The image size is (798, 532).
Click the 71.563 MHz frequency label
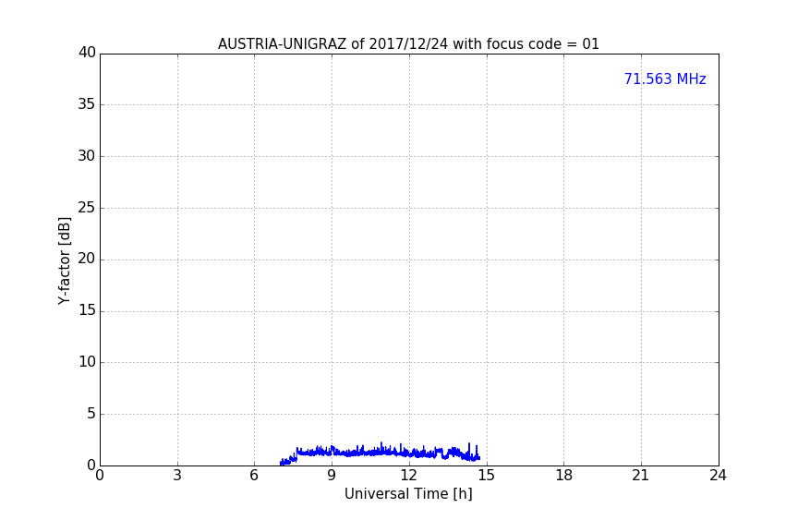pyautogui.click(x=665, y=79)
